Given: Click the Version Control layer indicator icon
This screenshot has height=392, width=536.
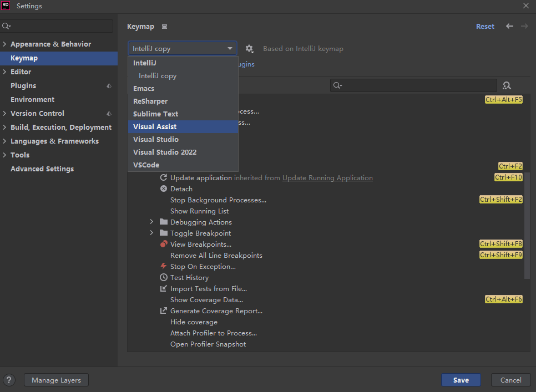Looking at the screenshot, I should [x=109, y=113].
